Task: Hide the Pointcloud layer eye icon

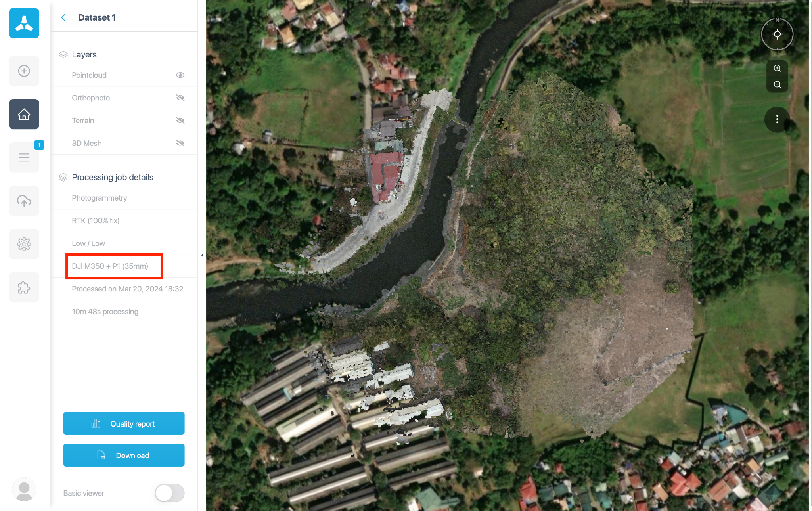Action: point(180,75)
